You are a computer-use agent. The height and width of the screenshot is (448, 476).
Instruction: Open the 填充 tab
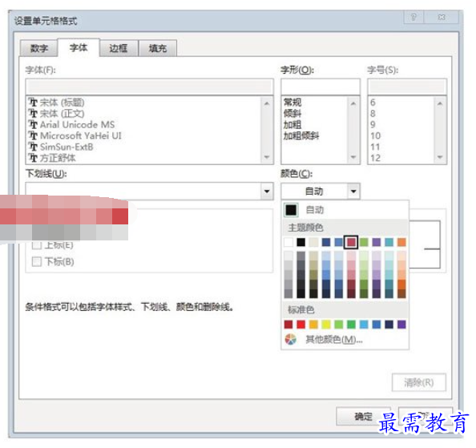[158, 48]
